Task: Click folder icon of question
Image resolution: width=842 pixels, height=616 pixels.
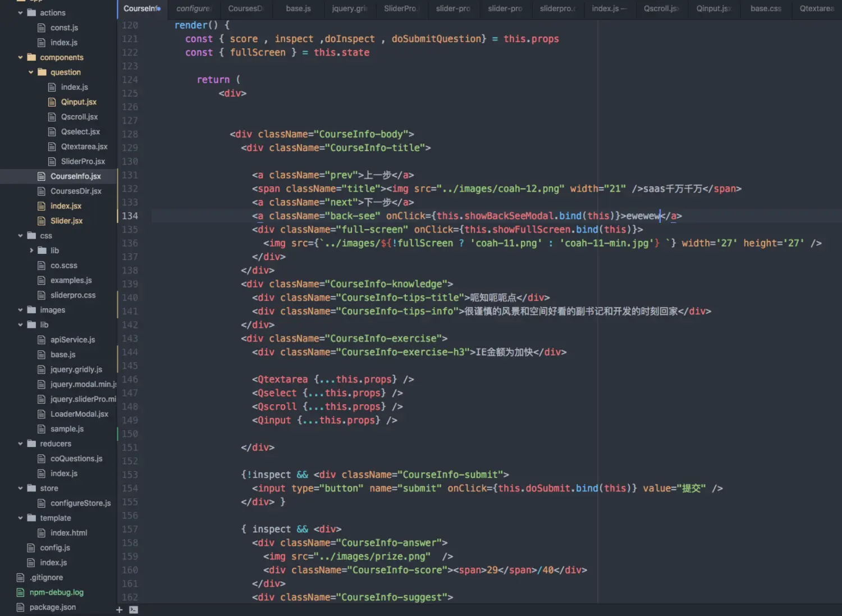Action: click(42, 72)
